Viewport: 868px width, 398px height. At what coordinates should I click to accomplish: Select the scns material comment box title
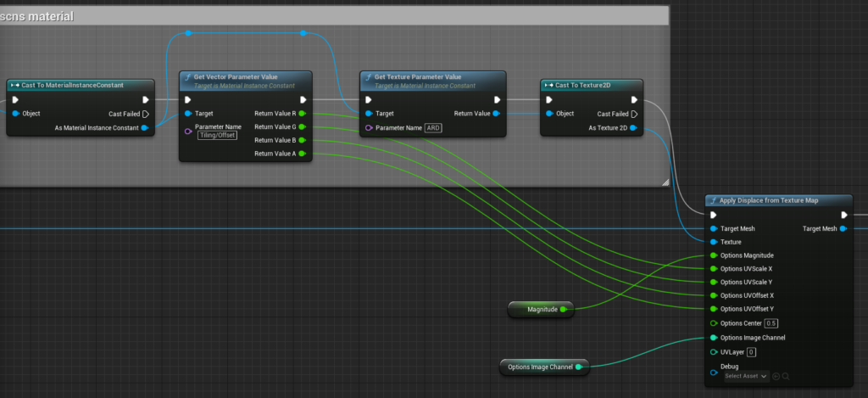click(36, 17)
